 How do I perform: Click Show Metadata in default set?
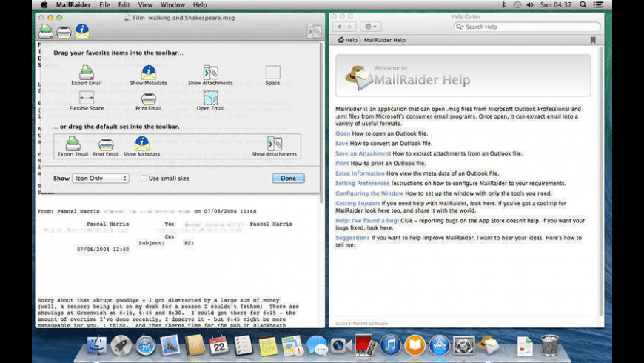tap(141, 147)
